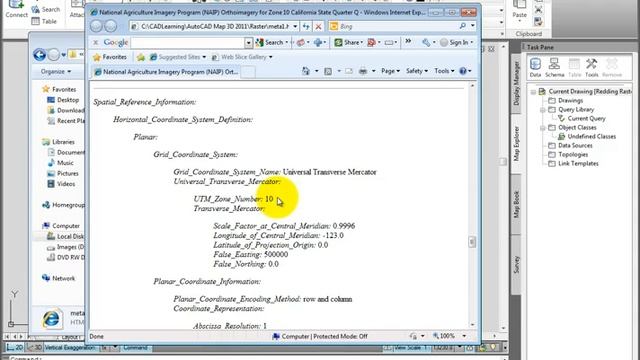Screen dimensions: 640x360
Task: Click the Paste icon in the Clipboard panel
Action: (519, 11)
